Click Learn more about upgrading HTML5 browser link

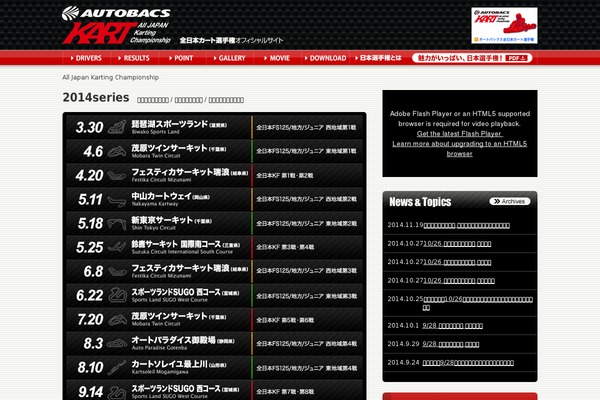pos(460,149)
